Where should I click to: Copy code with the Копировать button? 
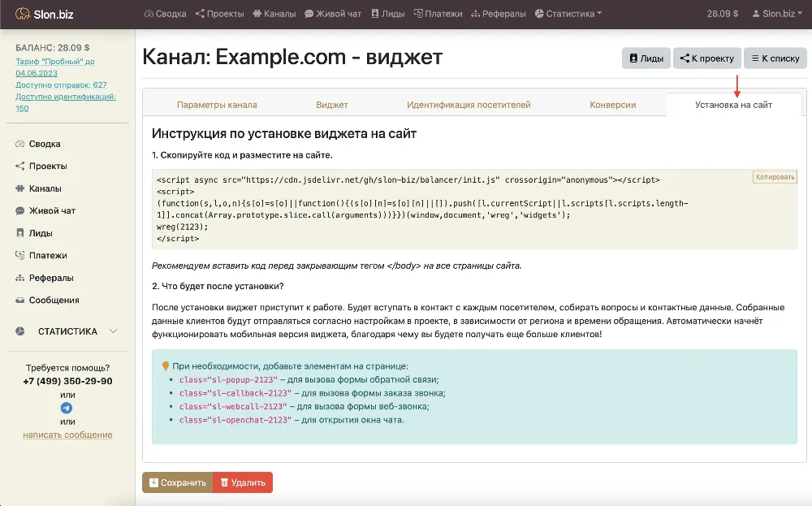(x=775, y=177)
